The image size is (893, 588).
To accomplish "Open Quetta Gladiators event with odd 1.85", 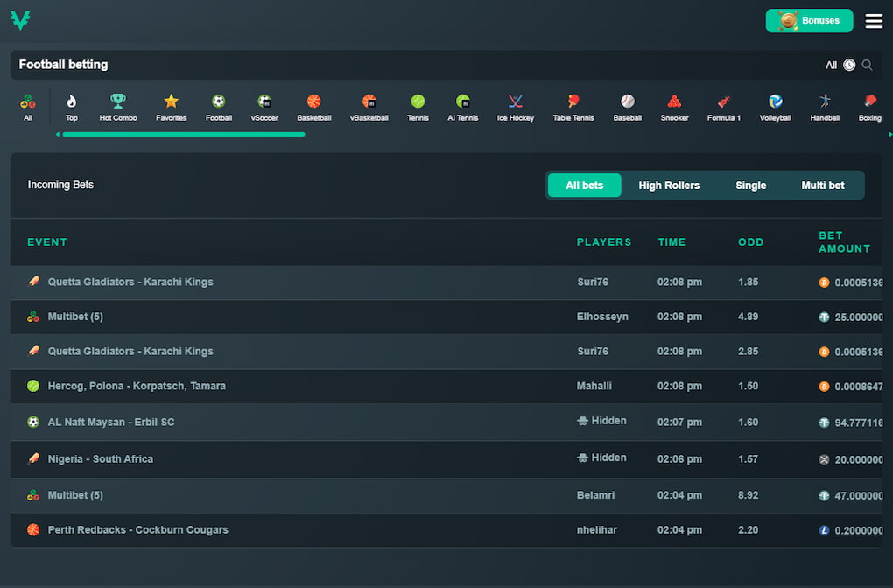I will 446,283.
